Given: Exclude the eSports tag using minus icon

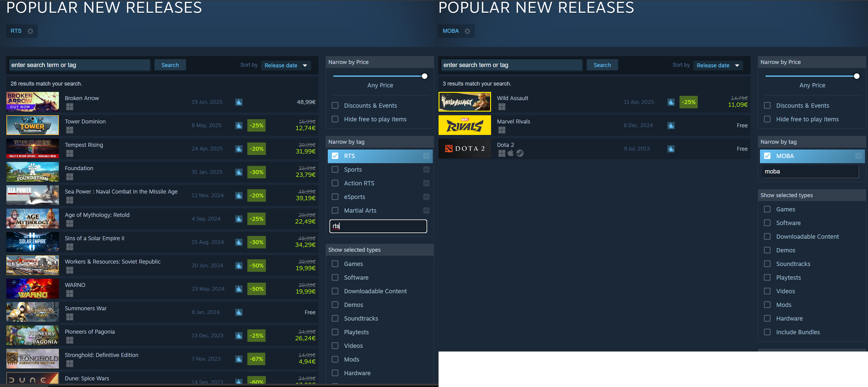Looking at the screenshot, I should (x=426, y=197).
